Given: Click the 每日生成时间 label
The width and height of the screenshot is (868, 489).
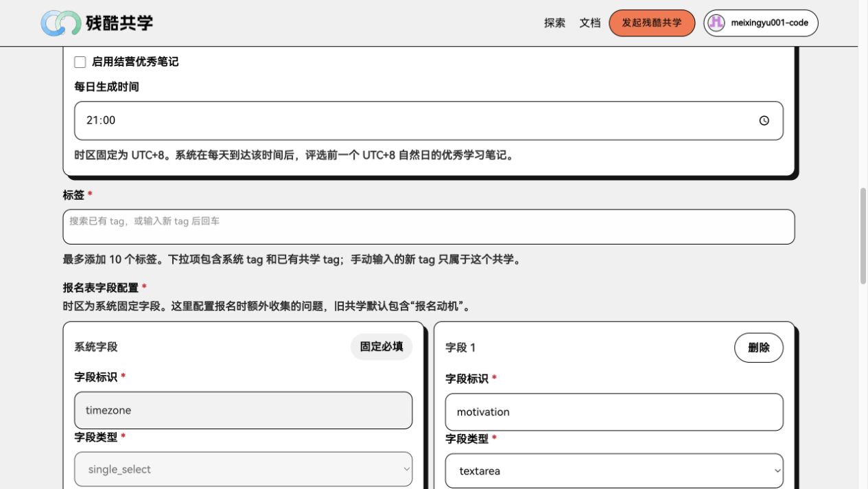Looking at the screenshot, I should point(106,87).
